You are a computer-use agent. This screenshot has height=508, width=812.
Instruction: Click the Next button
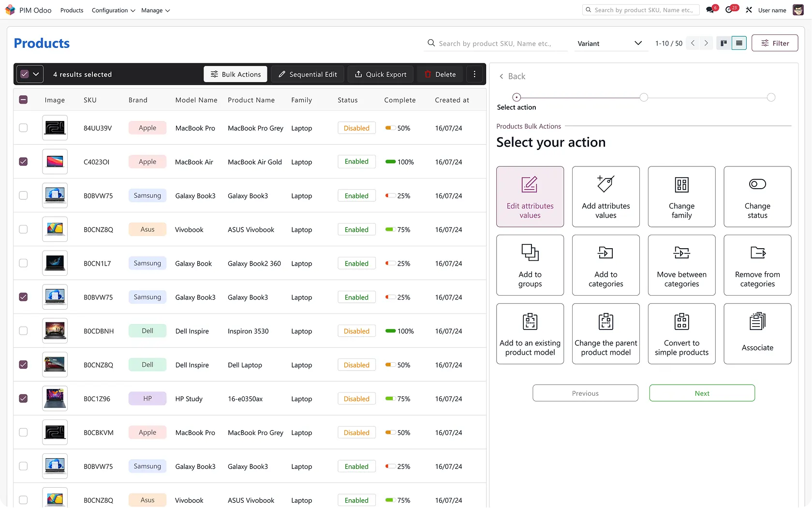701,393
